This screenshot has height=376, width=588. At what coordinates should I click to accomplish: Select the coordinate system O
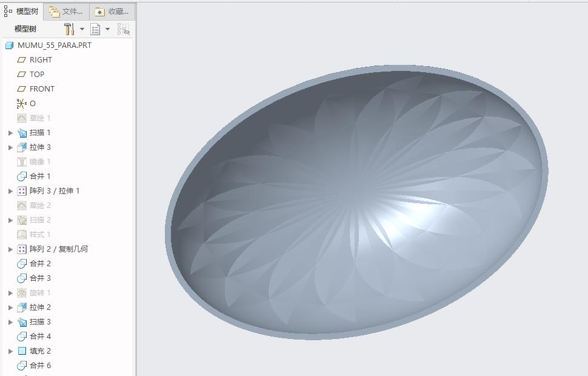coord(33,103)
